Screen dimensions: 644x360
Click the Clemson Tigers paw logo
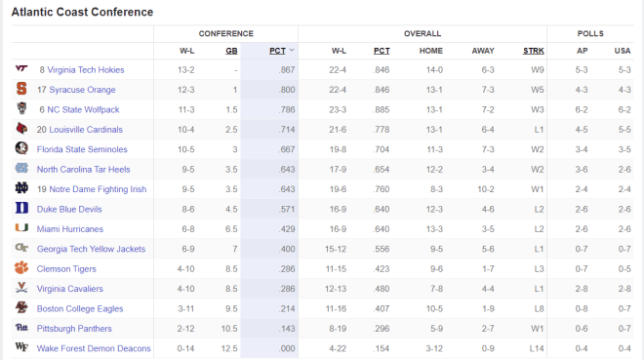(x=21, y=268)
